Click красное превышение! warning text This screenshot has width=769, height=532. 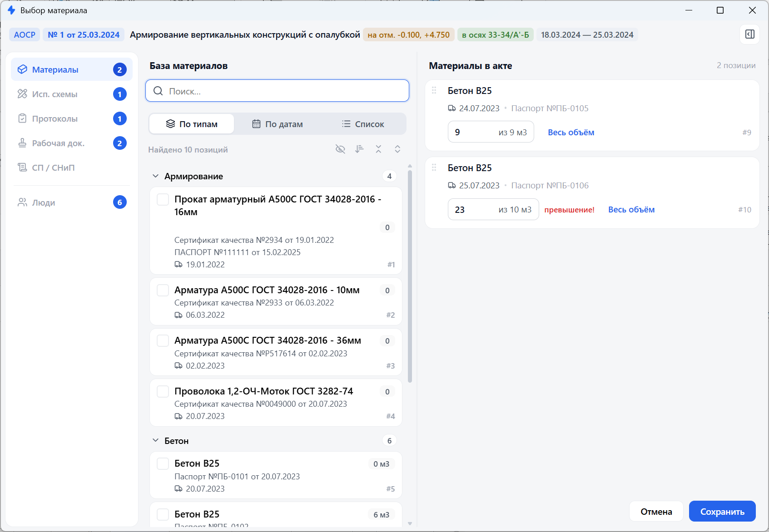tap(569, 210)
